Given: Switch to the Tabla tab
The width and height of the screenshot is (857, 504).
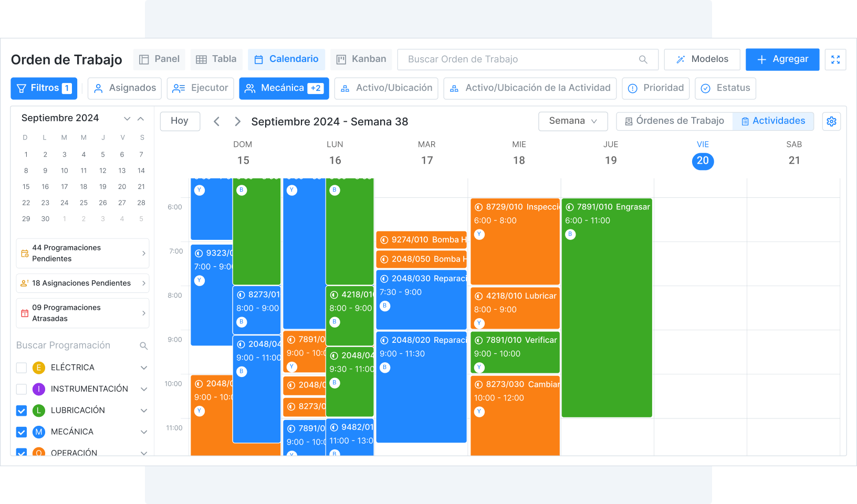Looking at the screenshot, I should [216, 59].
